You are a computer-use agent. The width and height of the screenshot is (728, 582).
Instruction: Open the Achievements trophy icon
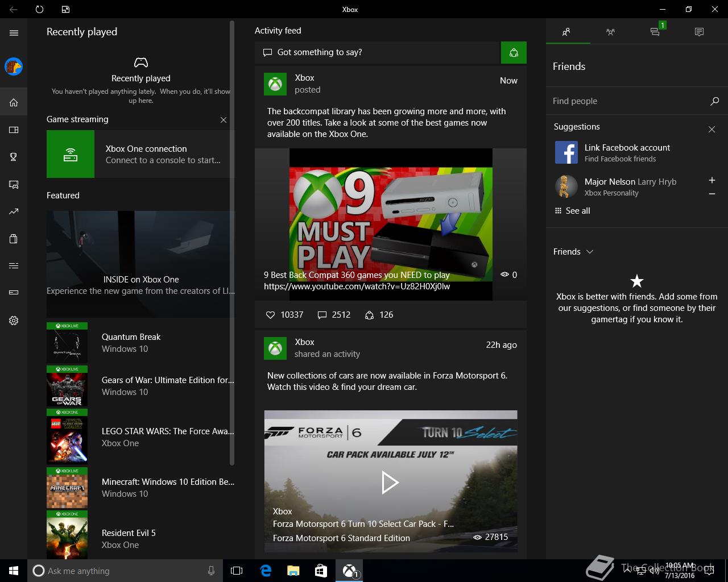pyautogui.click(x=14, y=157)
